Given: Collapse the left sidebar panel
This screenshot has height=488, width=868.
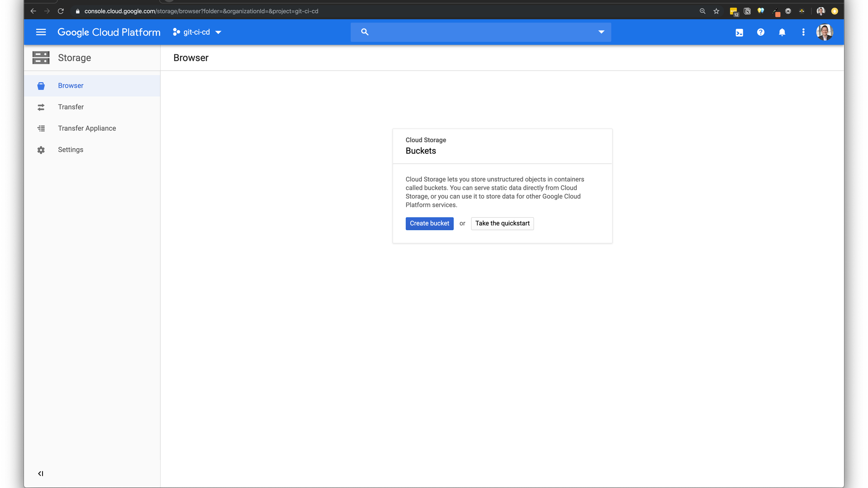Looking at the screenshot, I should click(x=41, y=474).
